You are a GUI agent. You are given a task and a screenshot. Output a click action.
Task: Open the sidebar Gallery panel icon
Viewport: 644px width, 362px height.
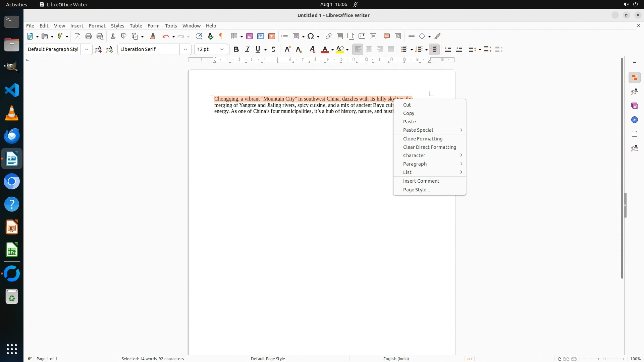634,106
